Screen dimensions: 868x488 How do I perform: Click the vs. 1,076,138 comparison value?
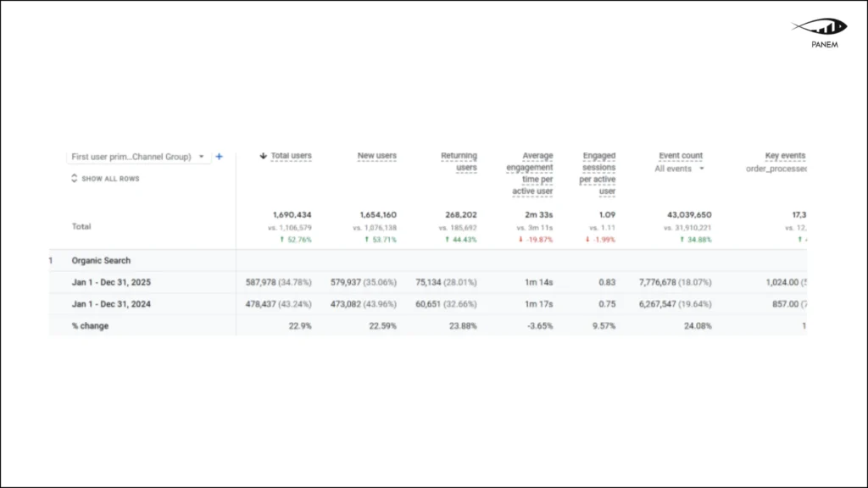375,227
